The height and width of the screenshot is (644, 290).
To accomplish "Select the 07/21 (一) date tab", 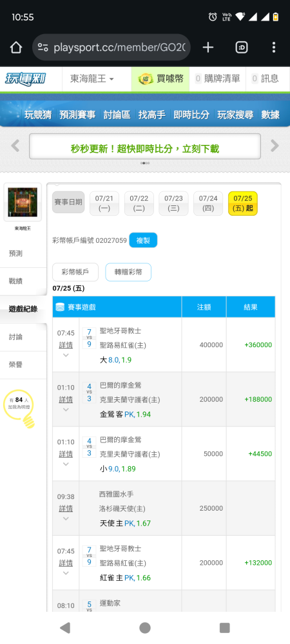I will (x=104, y=204).
